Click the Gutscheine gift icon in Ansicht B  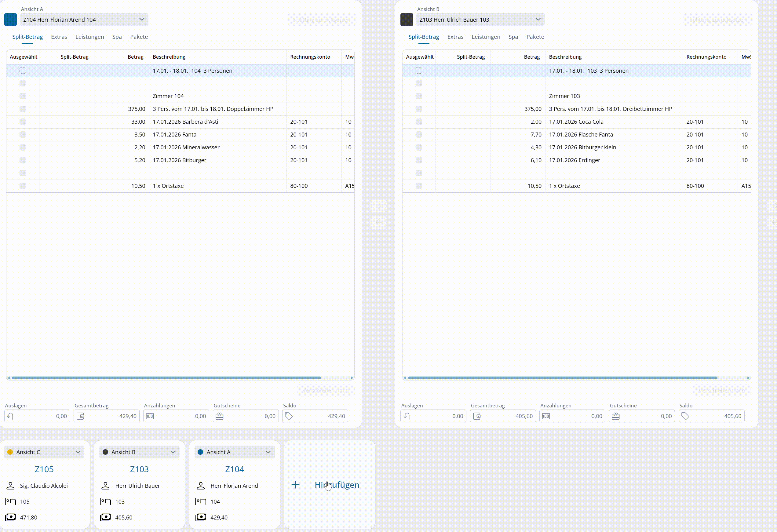tap(615, 416)
